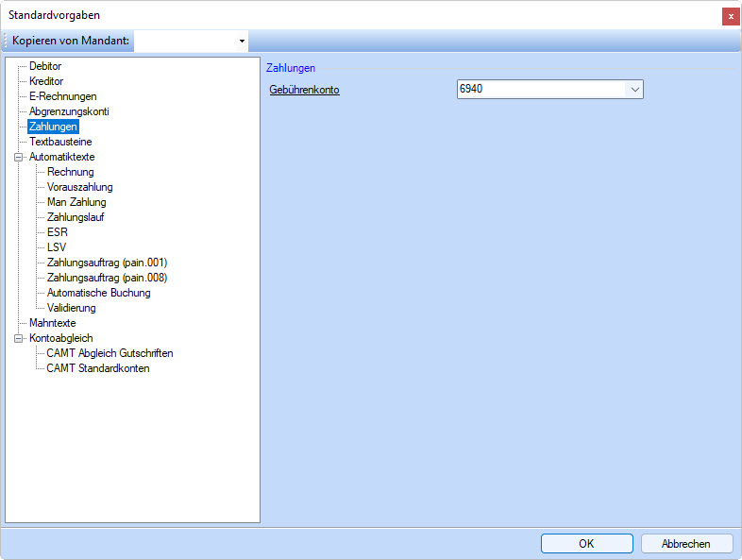The height and width of the screenshot is (560, 742).
Task: Select the Textbausteine tree node
Action: 60,142
